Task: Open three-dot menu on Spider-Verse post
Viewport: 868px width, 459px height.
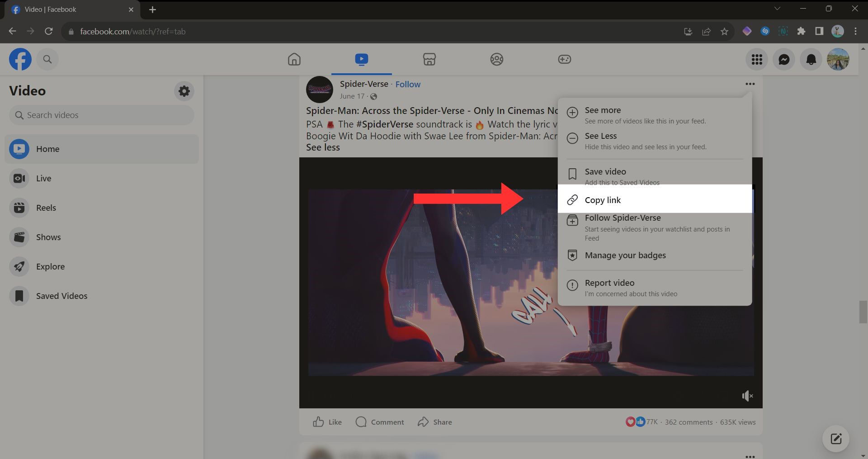Action: 750,84
